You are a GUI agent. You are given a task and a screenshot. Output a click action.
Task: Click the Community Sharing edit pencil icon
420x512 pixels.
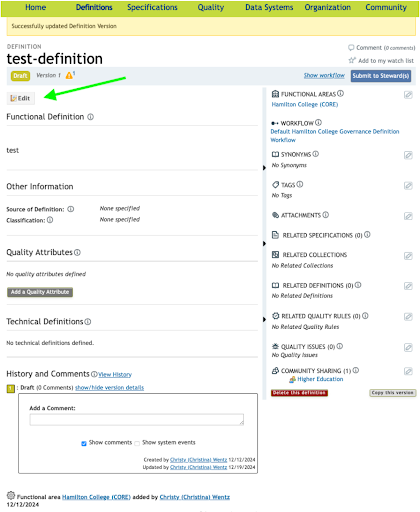pos(408,371)
